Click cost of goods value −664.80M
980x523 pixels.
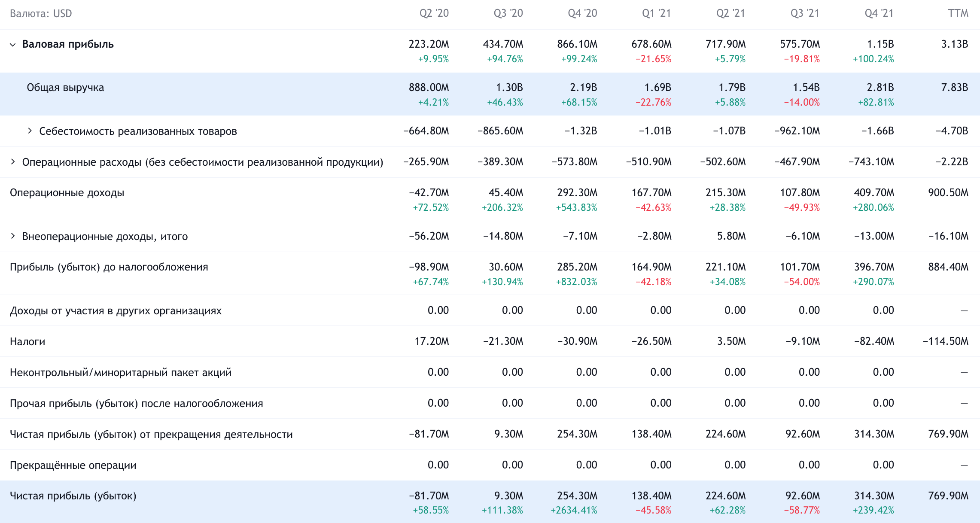(426, 131)
